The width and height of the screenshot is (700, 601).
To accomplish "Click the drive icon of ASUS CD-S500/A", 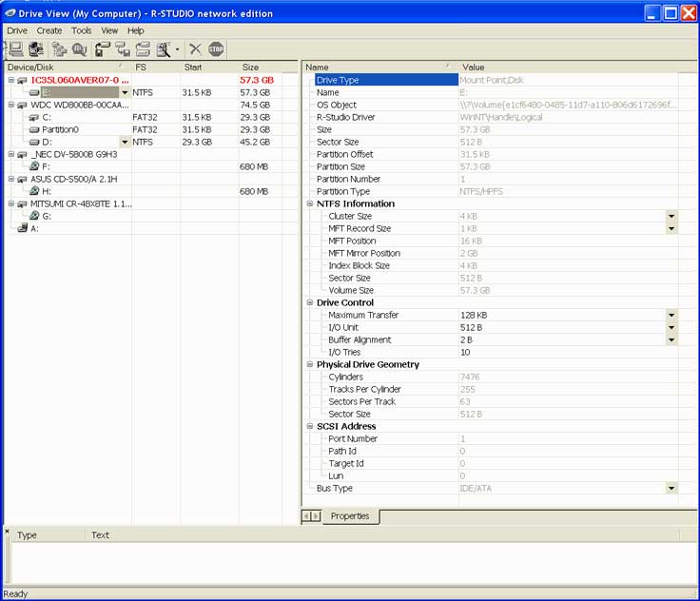I will click(22, 180).
